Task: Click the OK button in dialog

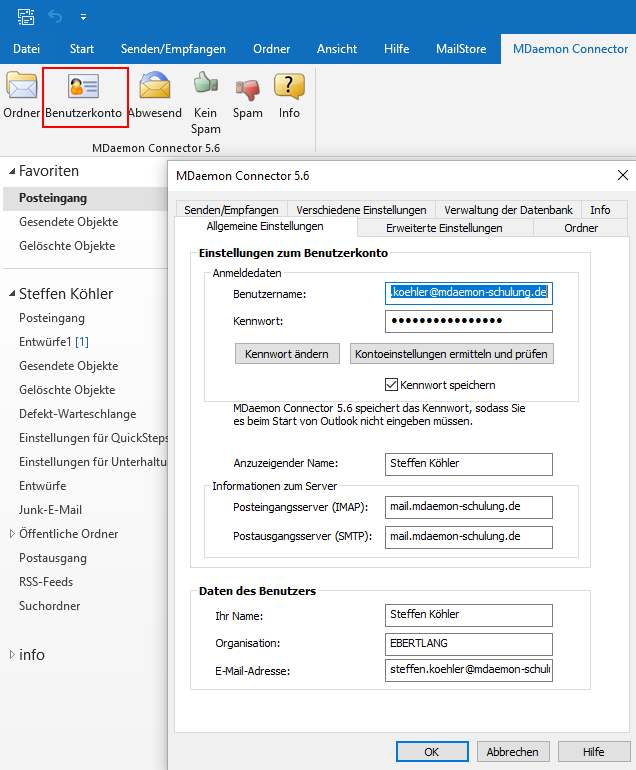Action: pyautogui.click(x=431, y=752)
